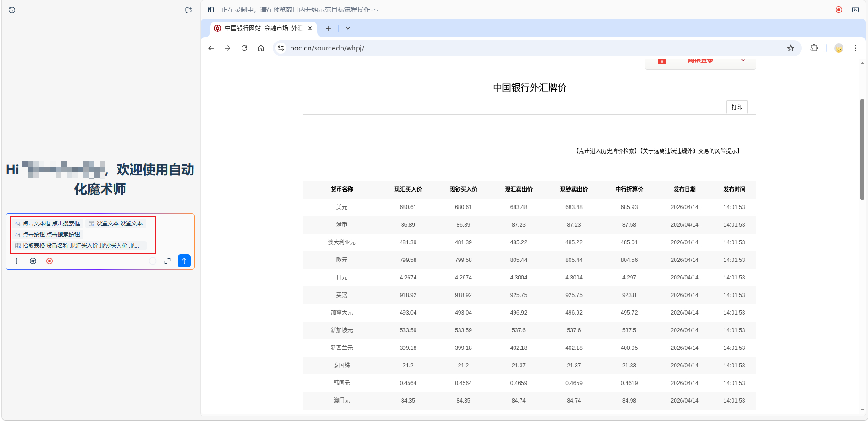Viewport: 868px width, 422px height.
Task: Click the red record icon in chat input
Action: (x=50, y=261)
